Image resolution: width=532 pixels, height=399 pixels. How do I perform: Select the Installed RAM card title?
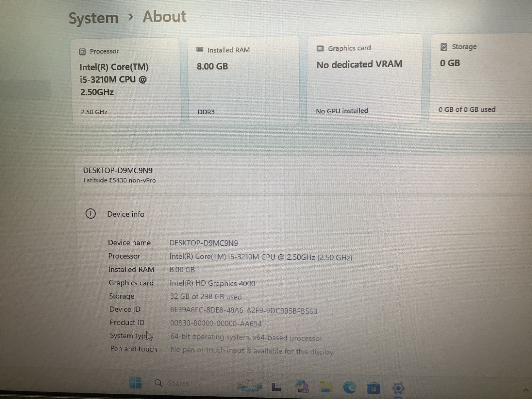(228, 50)
